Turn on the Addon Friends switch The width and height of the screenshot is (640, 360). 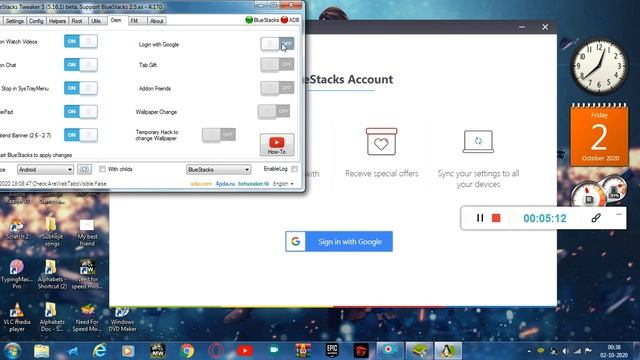click(277, 88)
